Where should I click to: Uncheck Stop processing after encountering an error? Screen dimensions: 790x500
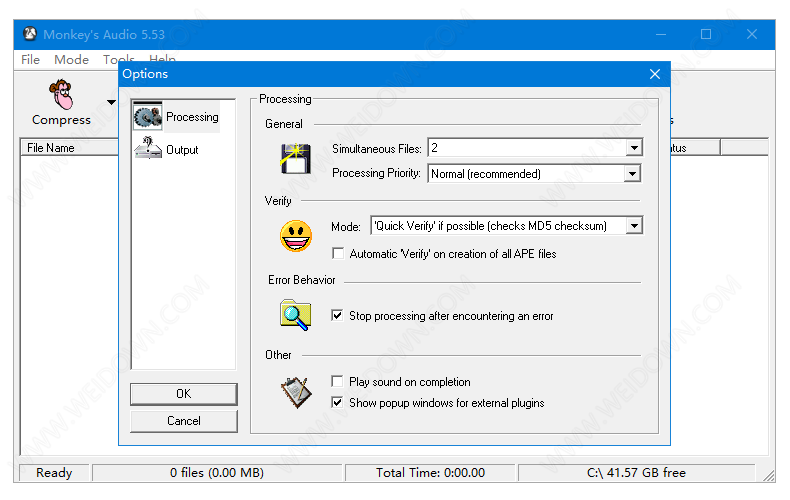(x=337, y=316)
